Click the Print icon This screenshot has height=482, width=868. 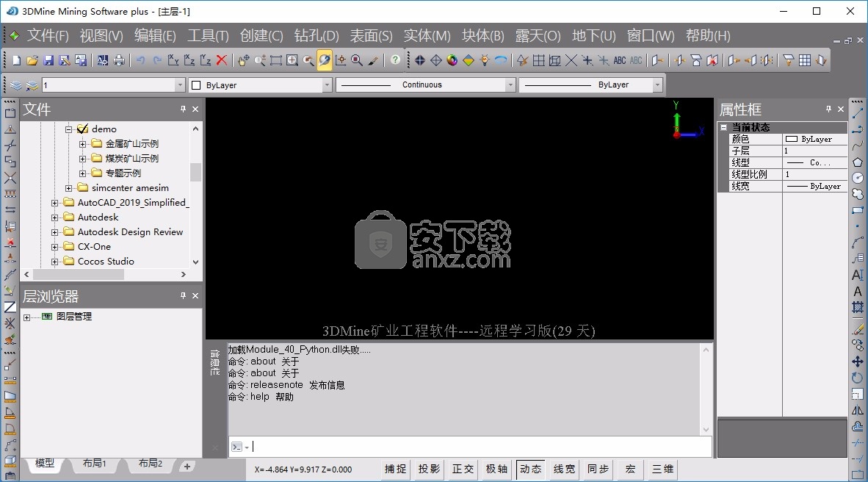click(119, 60)
